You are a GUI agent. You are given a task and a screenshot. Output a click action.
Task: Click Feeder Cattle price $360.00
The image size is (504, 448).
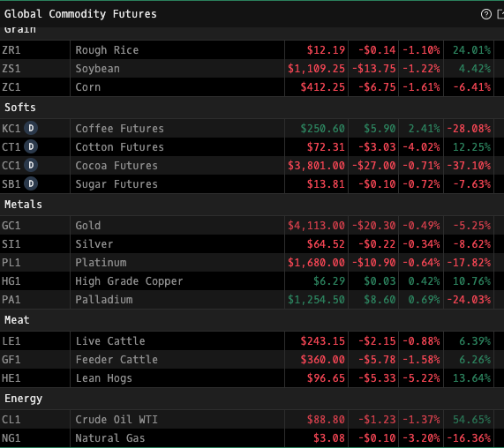point(322,359)
